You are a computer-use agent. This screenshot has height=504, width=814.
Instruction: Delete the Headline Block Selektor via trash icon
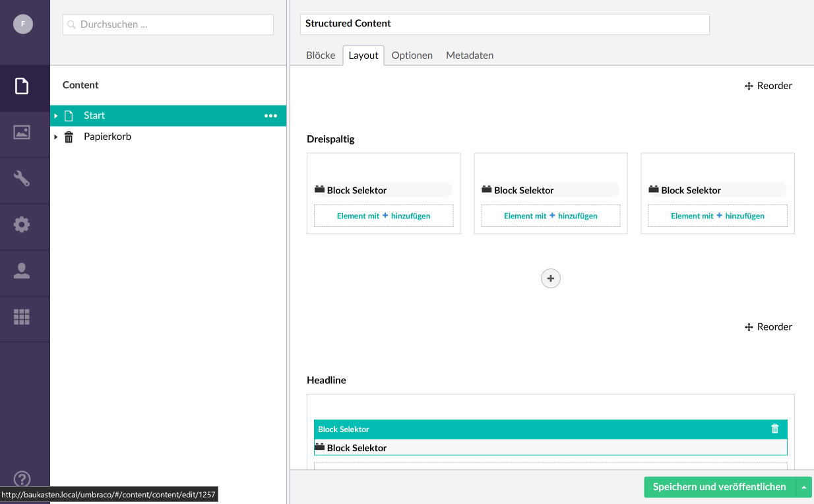pyautogui.click(x=775, y=429)
